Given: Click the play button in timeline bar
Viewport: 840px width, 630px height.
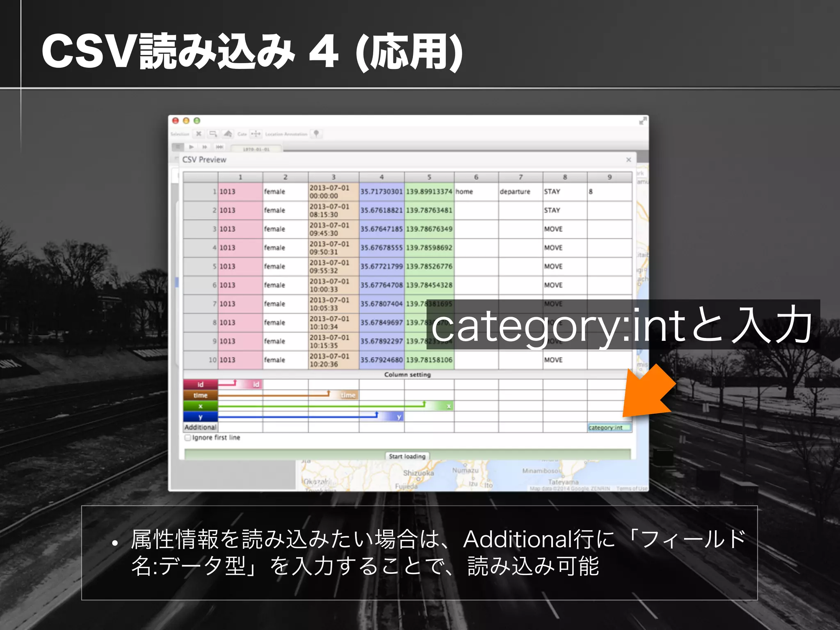Looking at the screenshot, I should [191, 147].
